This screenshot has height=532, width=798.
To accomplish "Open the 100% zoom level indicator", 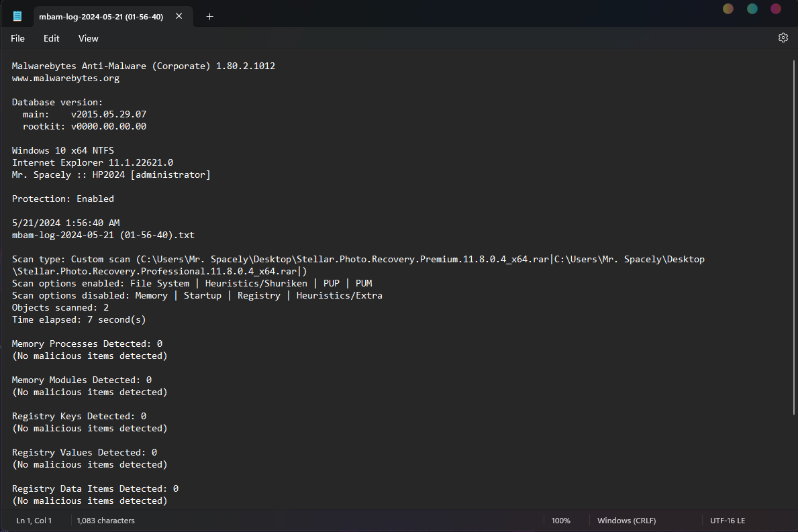I will click(561, 521).
